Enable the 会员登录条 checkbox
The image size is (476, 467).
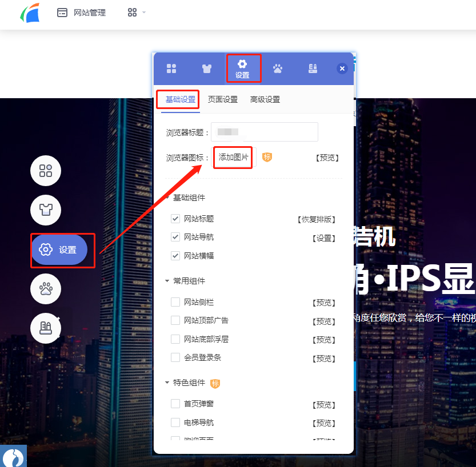point(175,357)
